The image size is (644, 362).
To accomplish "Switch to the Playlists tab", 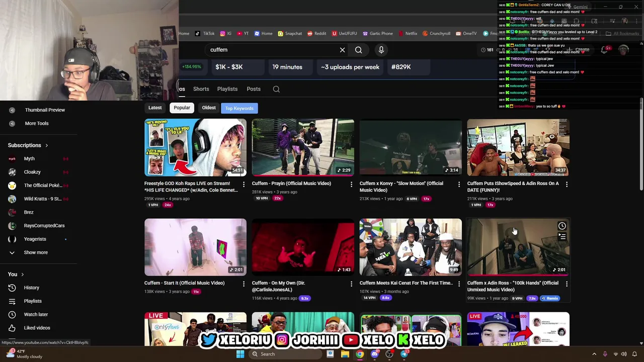I will [227, 89].
